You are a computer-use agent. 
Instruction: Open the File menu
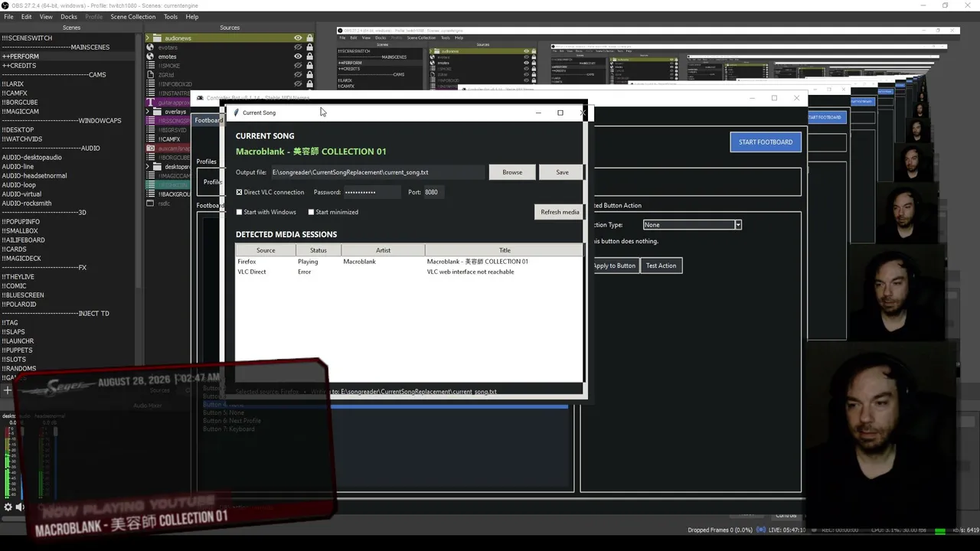click(8, 17)
